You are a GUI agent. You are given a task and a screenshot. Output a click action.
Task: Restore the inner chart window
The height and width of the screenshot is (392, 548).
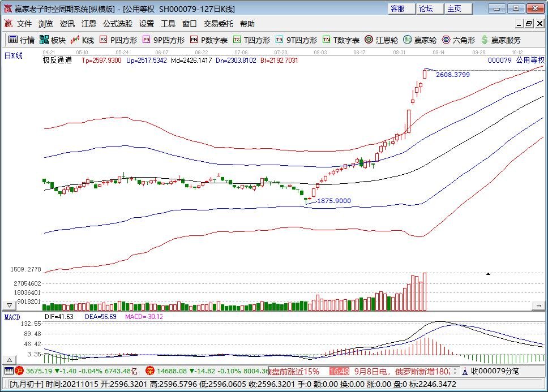click(x=529, y=24)
